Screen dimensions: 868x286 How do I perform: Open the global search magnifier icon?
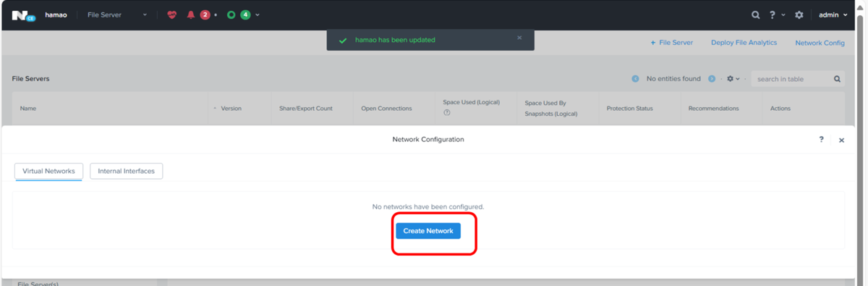pos(756,14)
